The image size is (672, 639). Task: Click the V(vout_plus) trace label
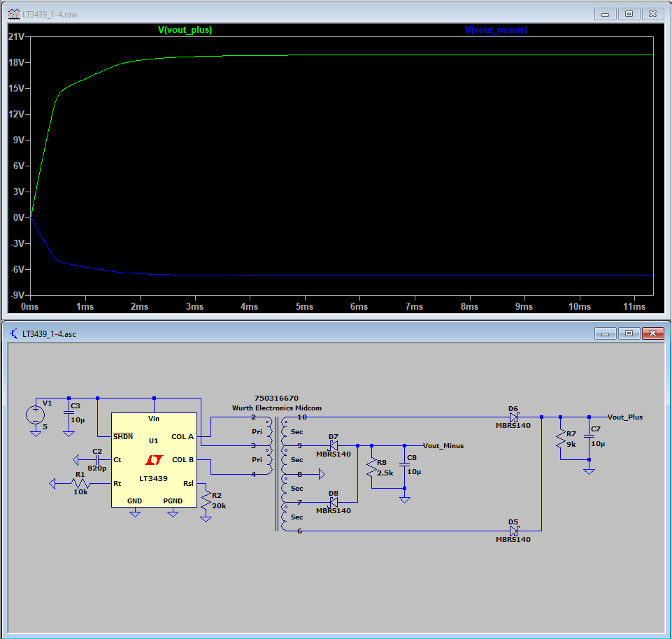coord(185,30)
